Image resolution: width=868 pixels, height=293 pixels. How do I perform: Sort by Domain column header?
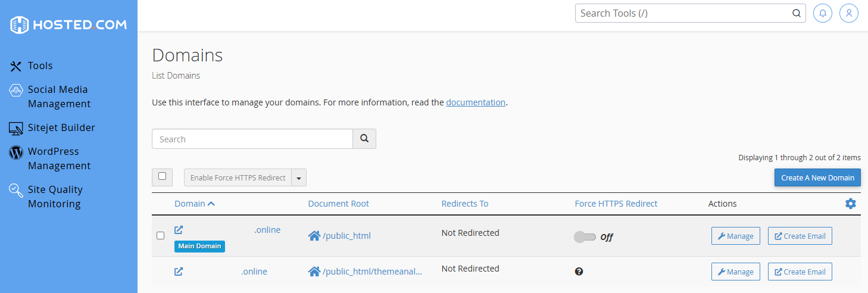pyautogui.click(x=195, y=204)
